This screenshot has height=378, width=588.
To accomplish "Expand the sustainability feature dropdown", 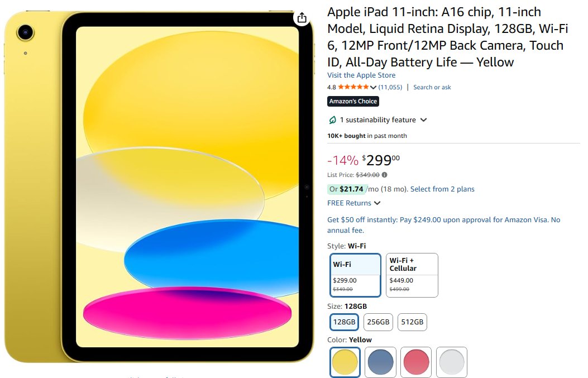I will click(423, 120).
